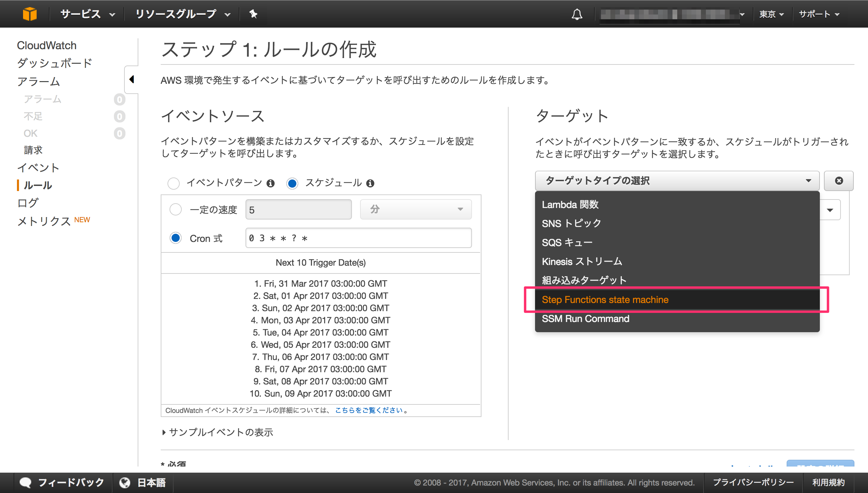Select the スケジュール radio button

(292, 183)
